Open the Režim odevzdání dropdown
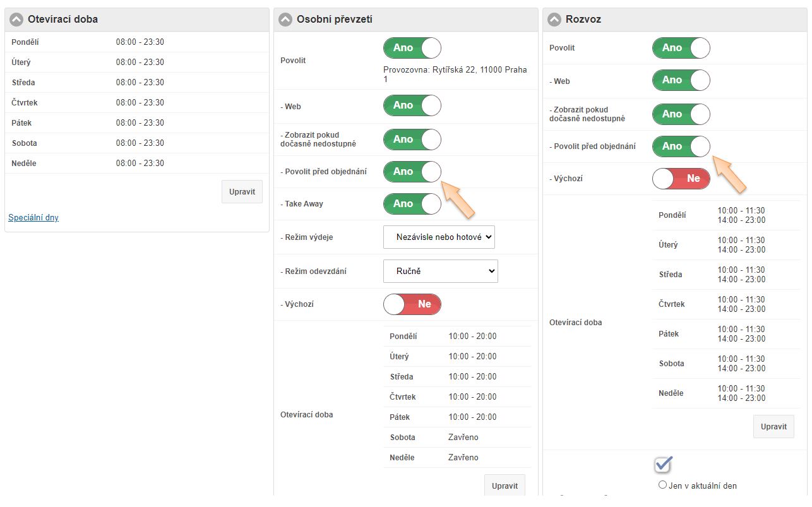The height and width of the screenshot is (507, 812). [x=440, y=271]
